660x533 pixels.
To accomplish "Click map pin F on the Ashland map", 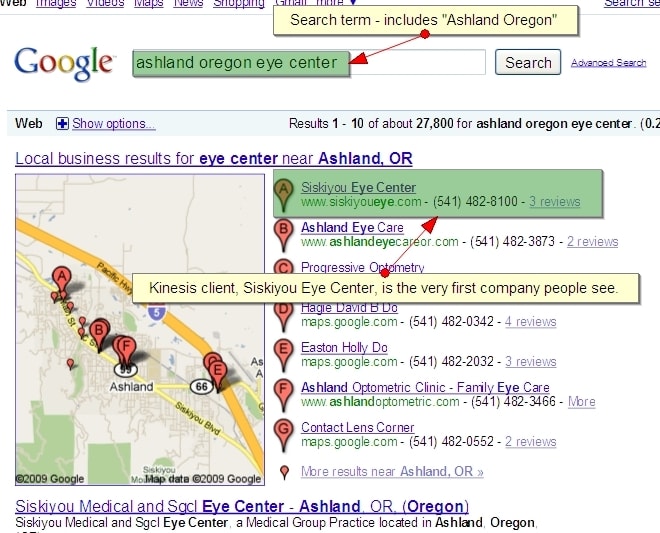I will tap(127, 349).
